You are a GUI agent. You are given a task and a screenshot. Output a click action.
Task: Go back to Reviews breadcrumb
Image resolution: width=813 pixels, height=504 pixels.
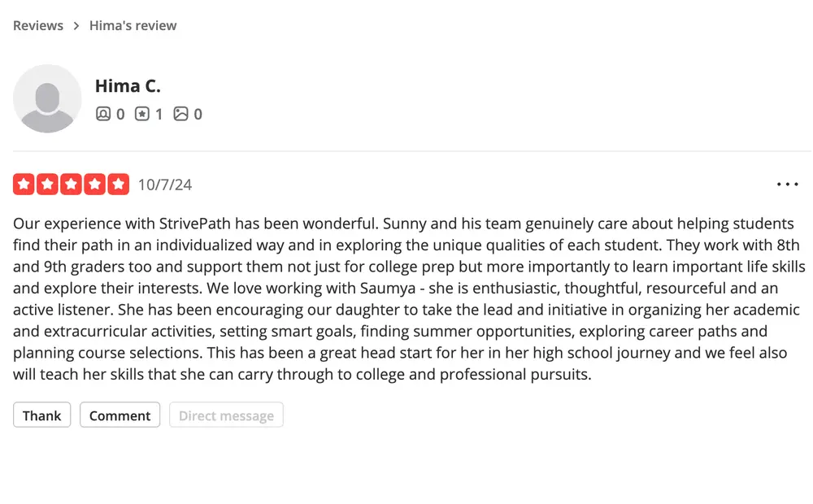point(38,25)
